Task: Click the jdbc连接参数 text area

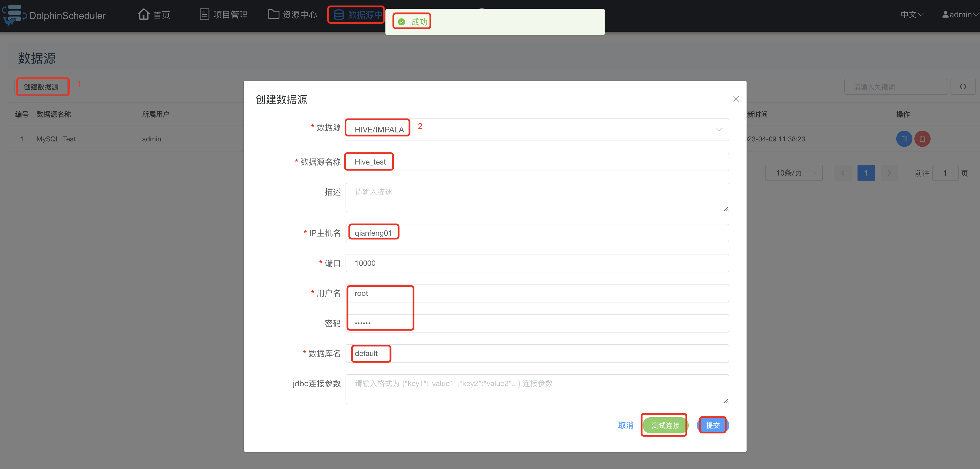Action: pos(537,389)
